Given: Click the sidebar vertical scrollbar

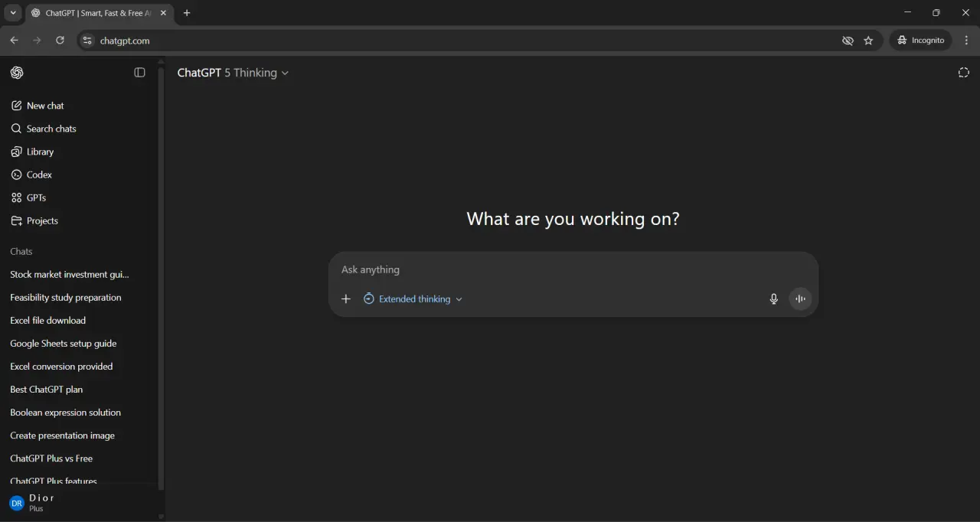Looking at the screenshot, I should (x=161, y=279).
